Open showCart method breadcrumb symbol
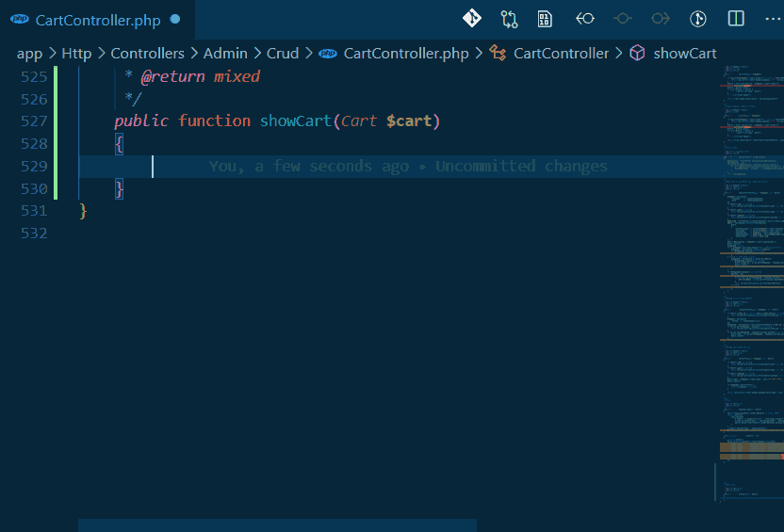This screenshot has height=532, width=784. point(685,54)
